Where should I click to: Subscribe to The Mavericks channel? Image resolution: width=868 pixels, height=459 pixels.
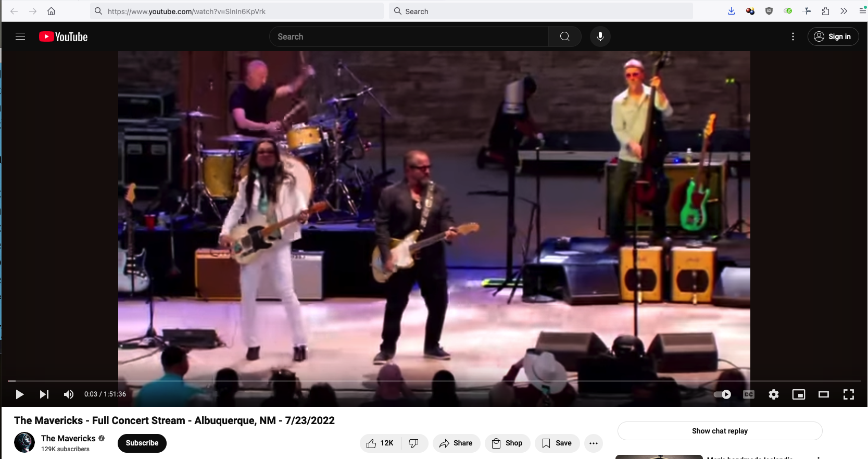tap(142, 443)
